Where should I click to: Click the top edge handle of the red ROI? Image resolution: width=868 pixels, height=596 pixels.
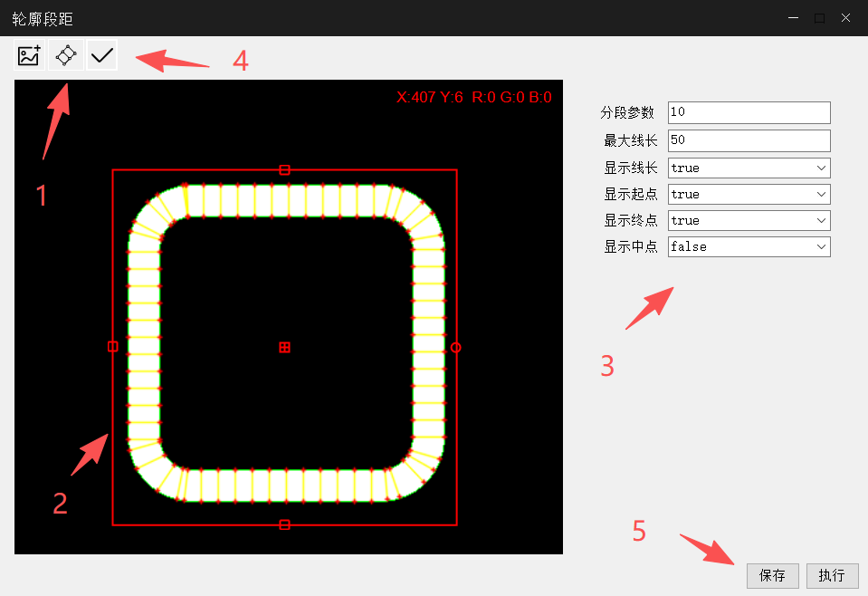pyautogui.click(x=284, y=169)
